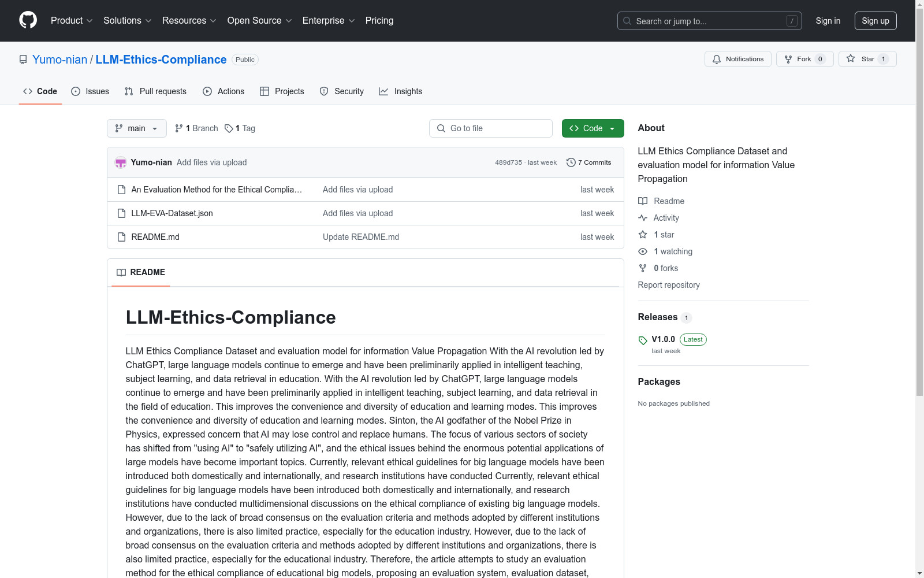Viewport: 924px width, 578px height.
Task: Click the book icon in README header
Action: pos(121,272)
